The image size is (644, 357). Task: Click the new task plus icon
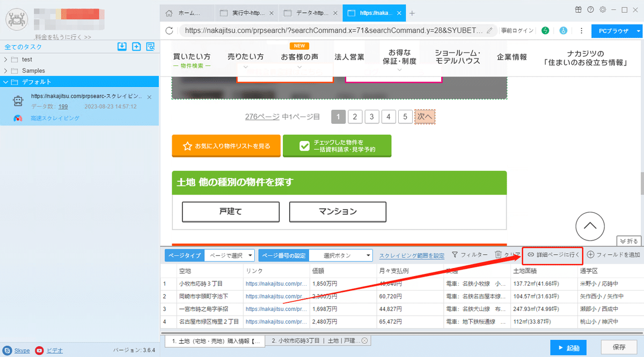pos(136,47)
